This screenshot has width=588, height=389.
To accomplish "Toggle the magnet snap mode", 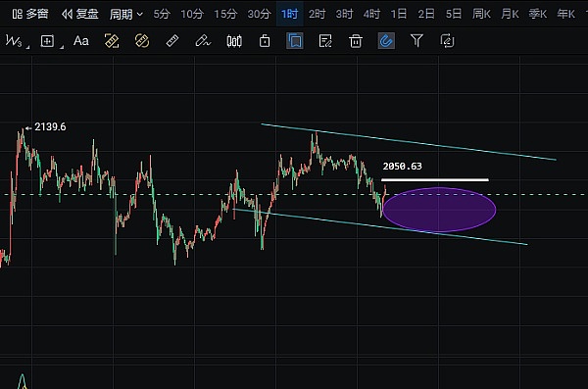I will tap(386, 41).
